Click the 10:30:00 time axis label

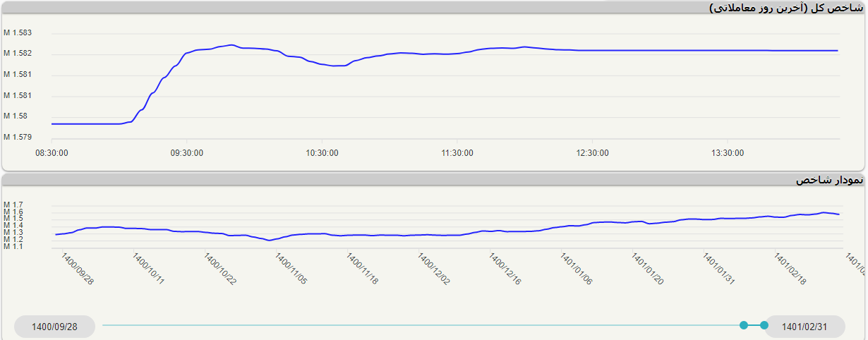coord(322,152)
